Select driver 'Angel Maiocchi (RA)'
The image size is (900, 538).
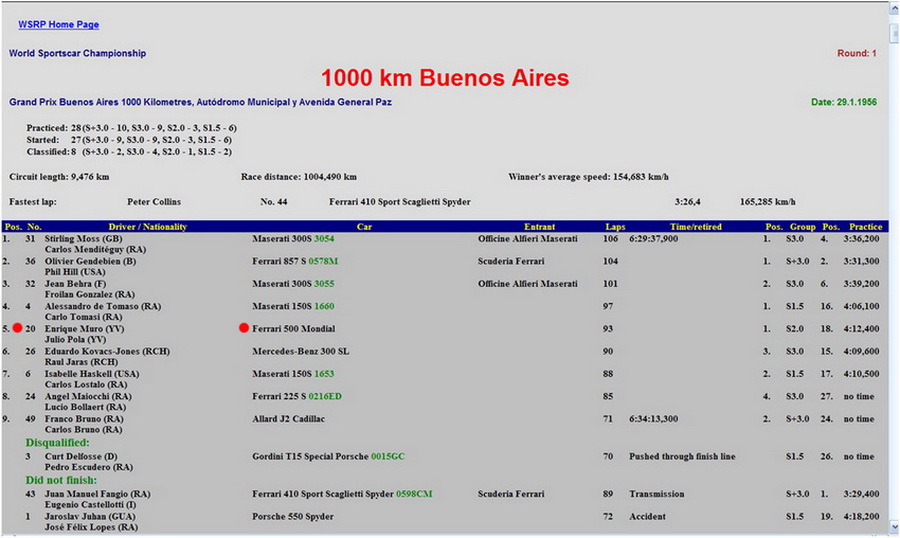tap(88, 397)
